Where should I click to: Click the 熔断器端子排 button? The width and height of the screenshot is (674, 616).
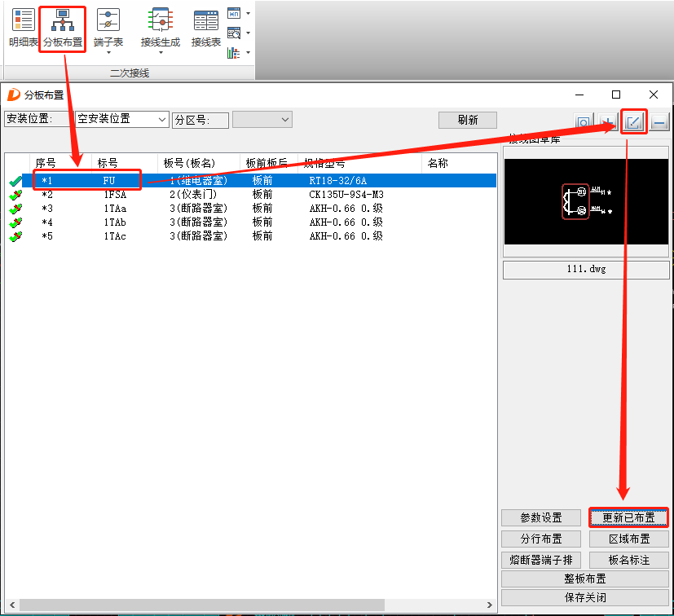tap(541, 560)
